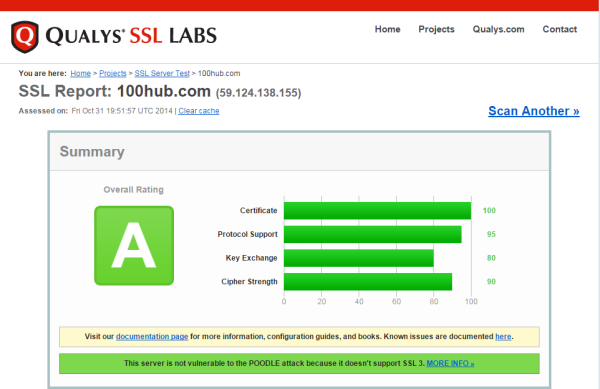Open the Home navigation menu item
Viewport: 600px width, 389px height.
(x=387, y=29)
